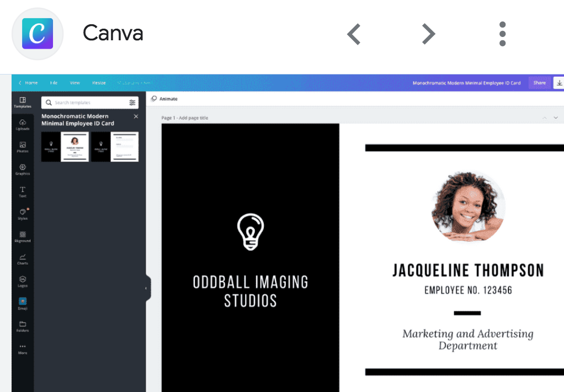564x392 pixels.
Task: Click the Animate button
Action: pos(164,99)
